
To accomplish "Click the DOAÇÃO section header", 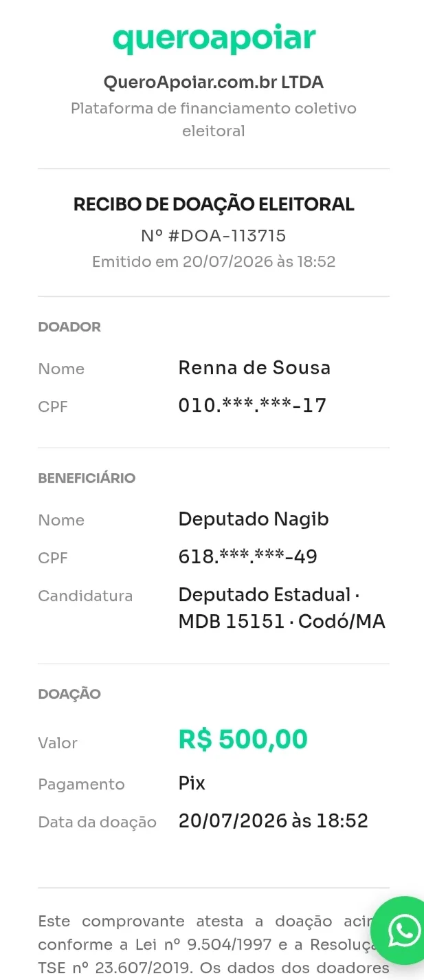I will click(x=69, y=694).
